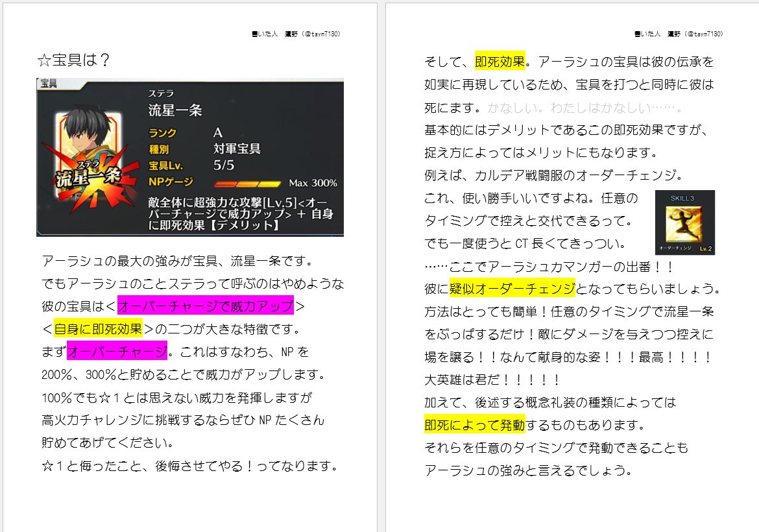Click the 宝具 tab label on game screenshot
Image resolution: width=759 pixels, height=532 pixels.
point(49,83)
